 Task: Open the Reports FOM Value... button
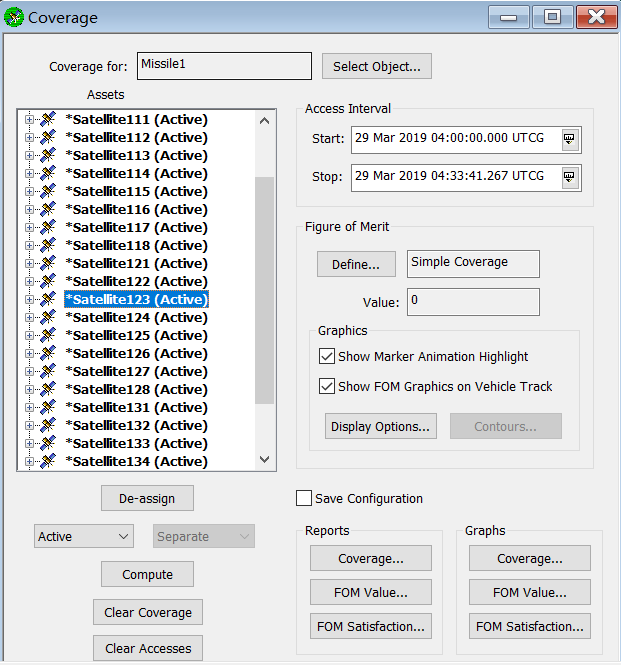(371, 592)
